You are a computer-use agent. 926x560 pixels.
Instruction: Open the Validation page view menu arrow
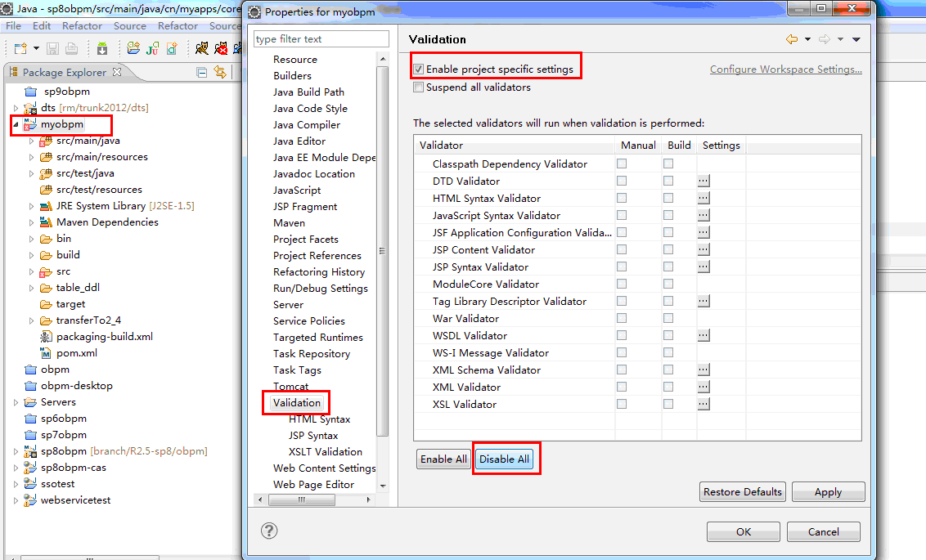tap(856, 39)
